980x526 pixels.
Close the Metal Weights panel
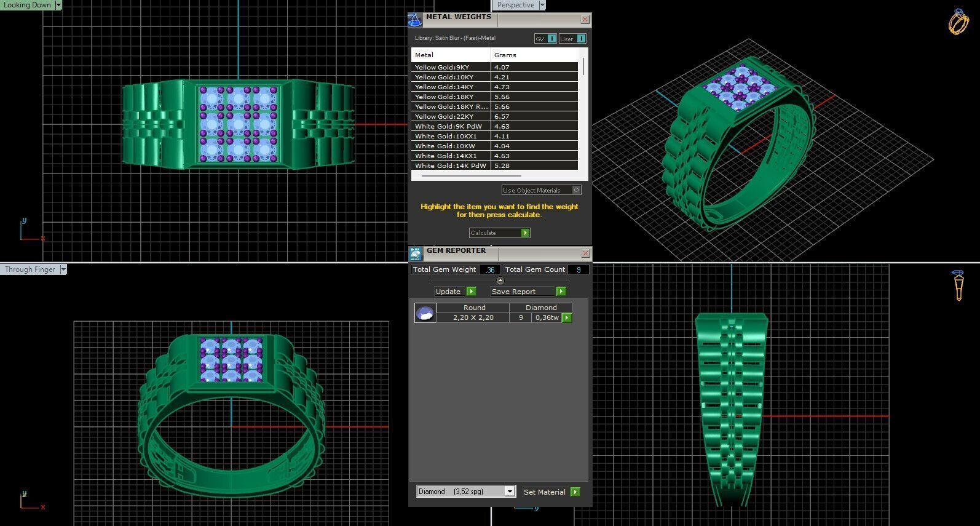point(585,20)
